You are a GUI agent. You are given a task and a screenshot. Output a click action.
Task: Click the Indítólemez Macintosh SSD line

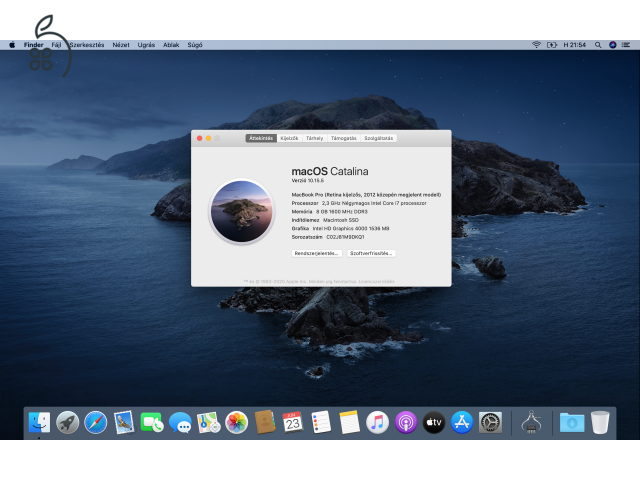[x=325, y=220]
